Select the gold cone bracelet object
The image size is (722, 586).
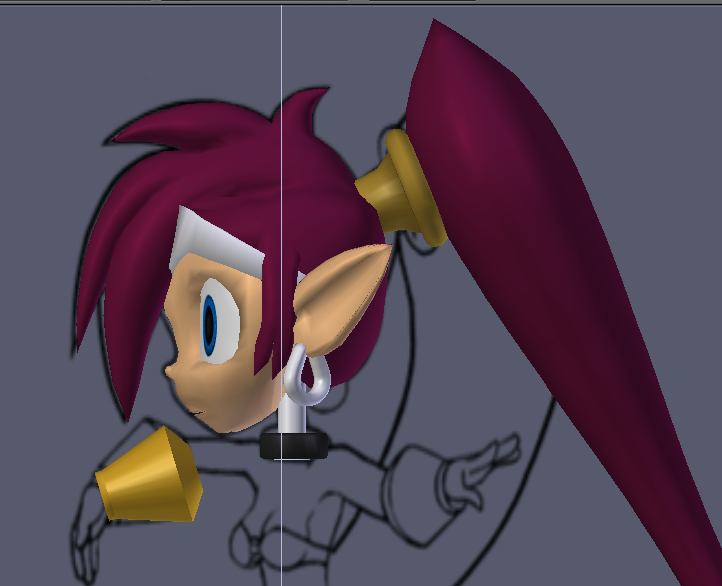click(149, 475)
